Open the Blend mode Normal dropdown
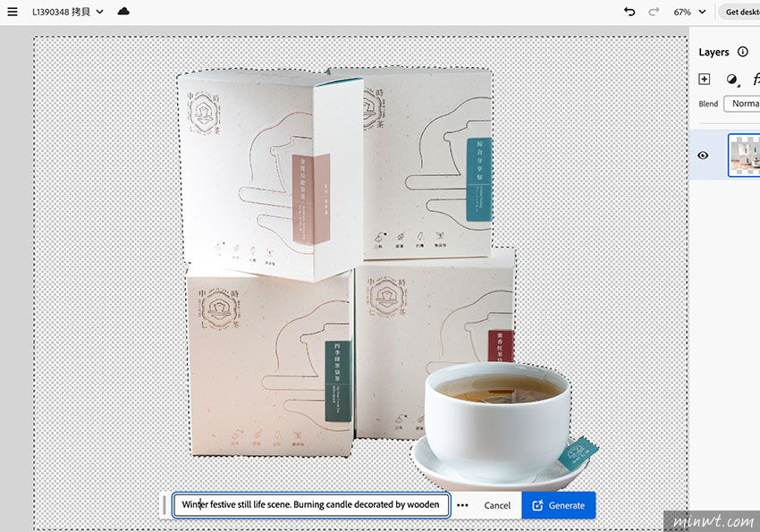This screenshot has width=760, height=532. 741,104
